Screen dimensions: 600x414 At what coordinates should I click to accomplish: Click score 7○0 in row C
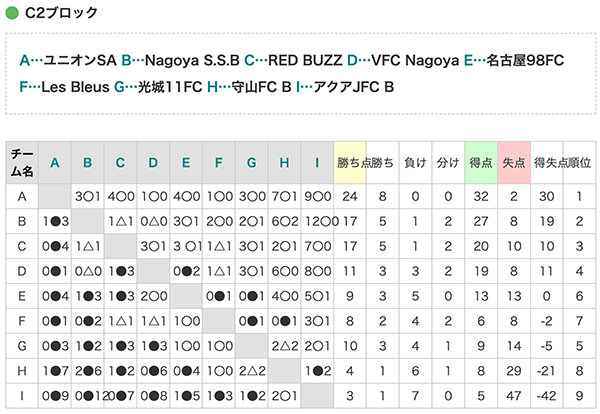317,246
